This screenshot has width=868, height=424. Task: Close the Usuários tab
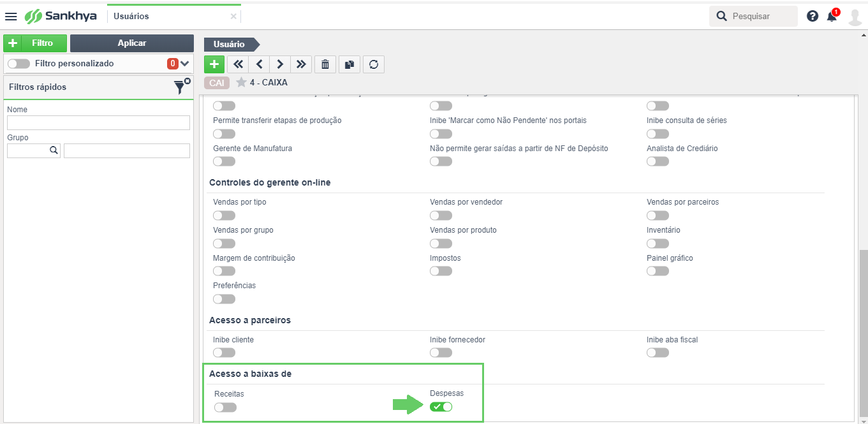(233, 17)
